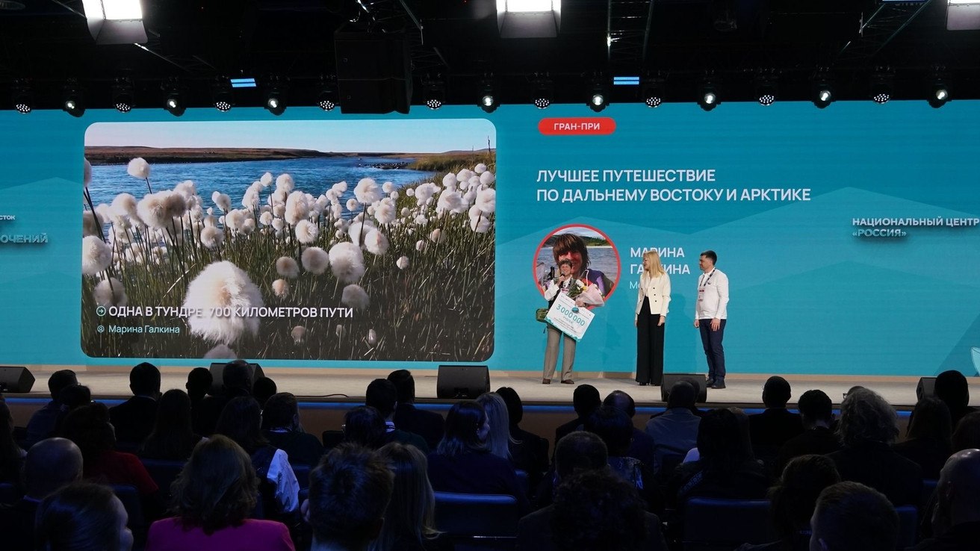Click the ЛУЧШЕЕ ПУТЕШЕСТВИЕ heading
This screenshot has width=980, height=551.
pos(625,176)
